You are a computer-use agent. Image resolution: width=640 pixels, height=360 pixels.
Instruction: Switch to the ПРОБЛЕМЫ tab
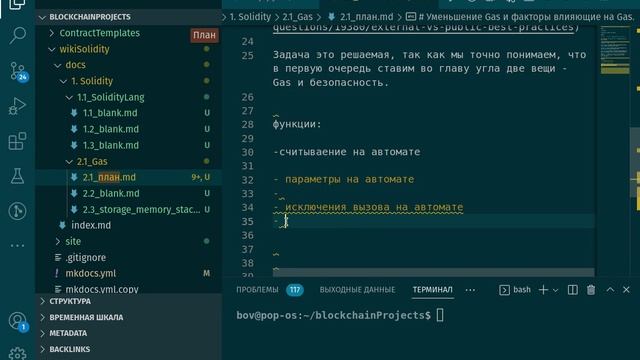257,290
